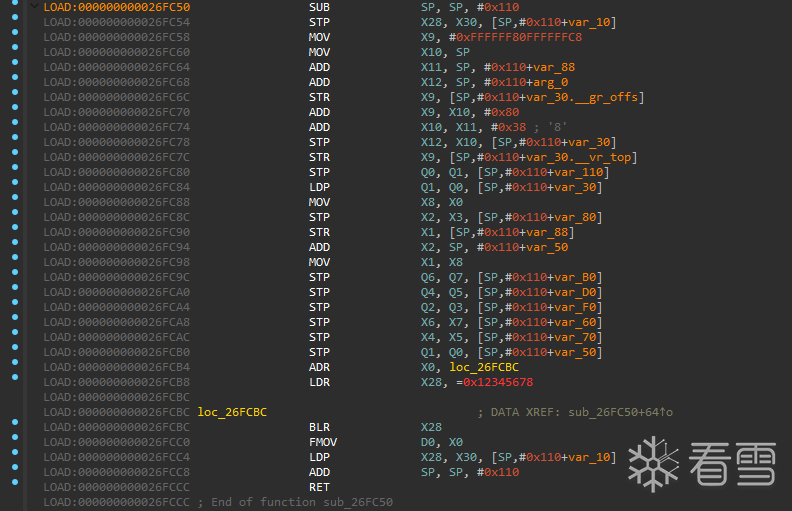Select address LOAD:000000000026FC50
This screenshot has height=511, width=792.
coord(117,7)
